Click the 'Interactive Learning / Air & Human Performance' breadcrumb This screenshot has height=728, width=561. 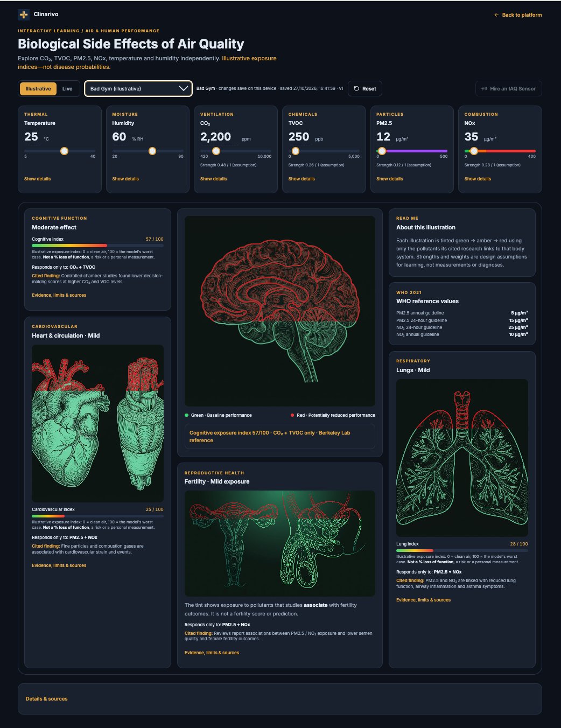tap(88, 31)
